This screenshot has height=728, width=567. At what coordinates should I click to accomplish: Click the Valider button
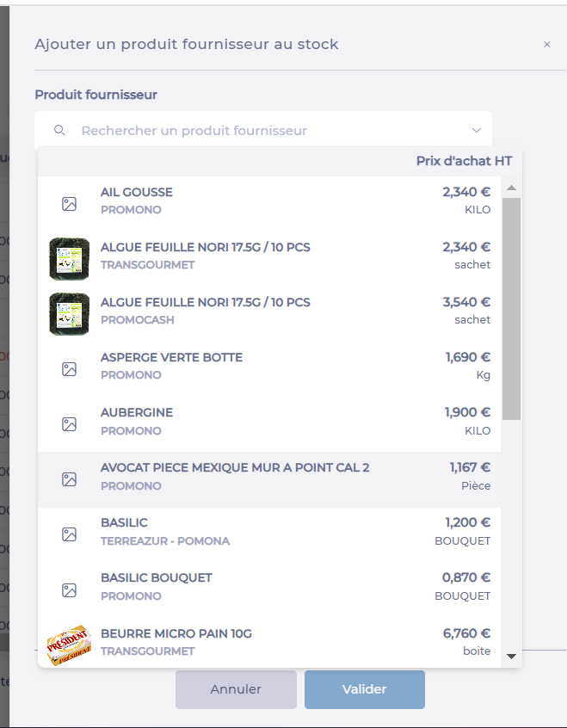tap(365, 689)
